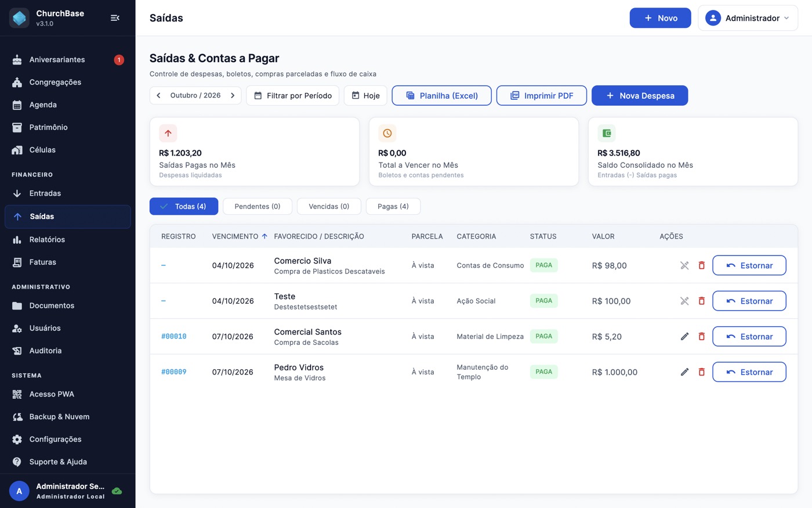The image size is (812, 508).
Task: Switch to Pendentes (0) tab
Action: click(258, 206)
